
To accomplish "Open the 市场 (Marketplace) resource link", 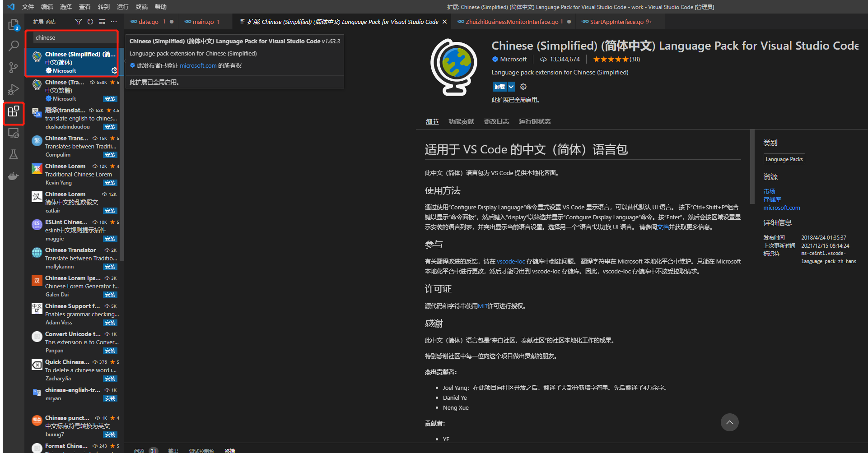I will click(769, 191).
